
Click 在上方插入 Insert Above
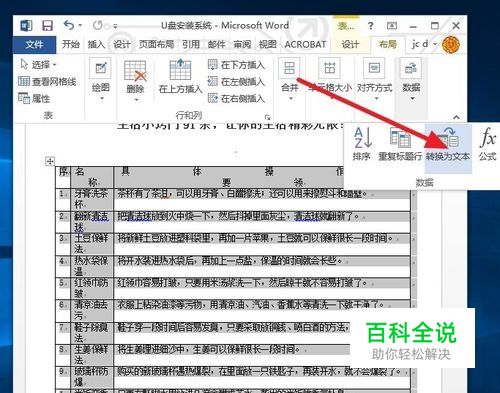click(x=180, y=76)
